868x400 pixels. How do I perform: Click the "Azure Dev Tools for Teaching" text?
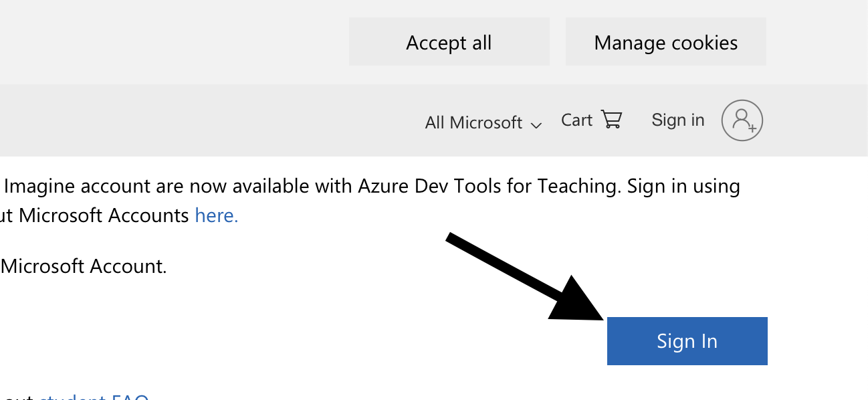488,186
